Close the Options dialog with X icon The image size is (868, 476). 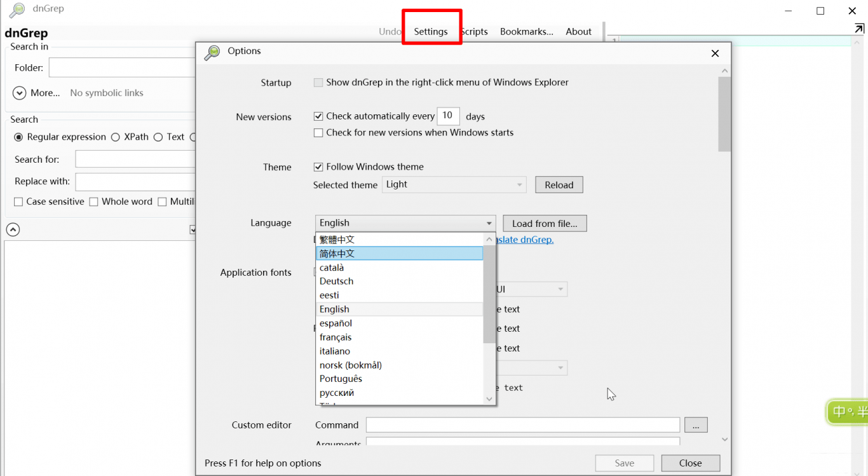coord(715,53)
